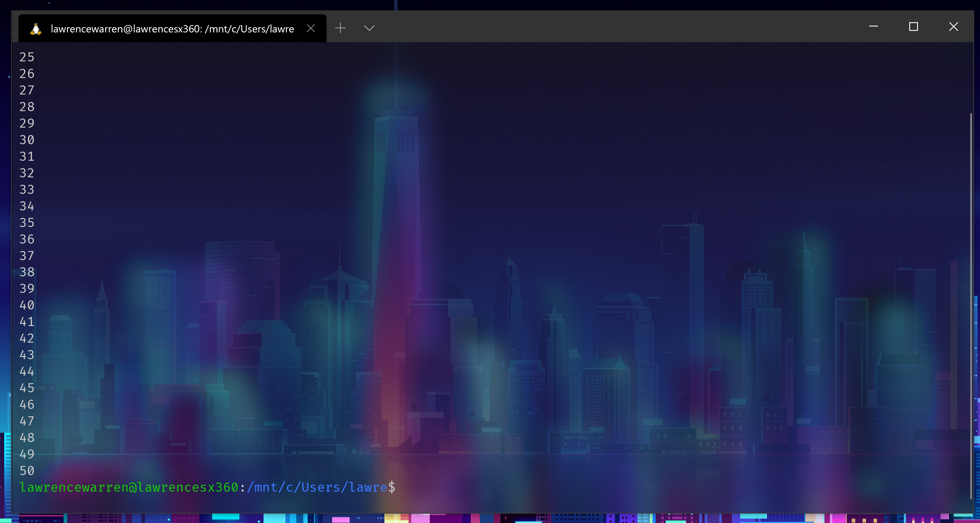Maximize the terminal window
The image size is (980, 523).
tap(913, 26)
